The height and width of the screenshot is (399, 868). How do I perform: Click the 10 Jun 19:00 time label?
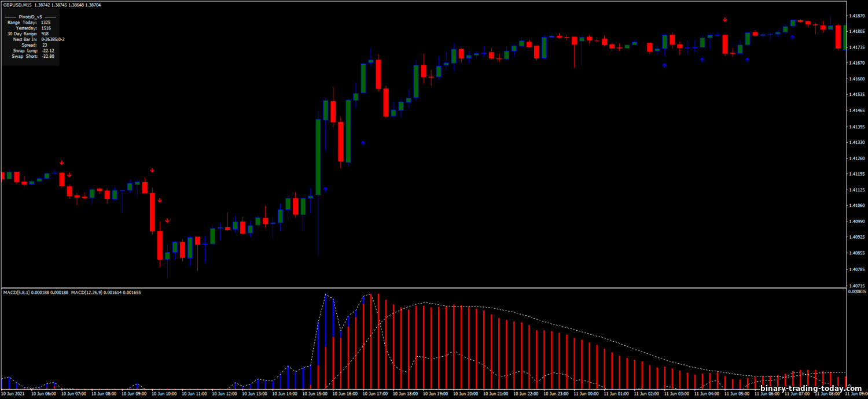(435, 394)
